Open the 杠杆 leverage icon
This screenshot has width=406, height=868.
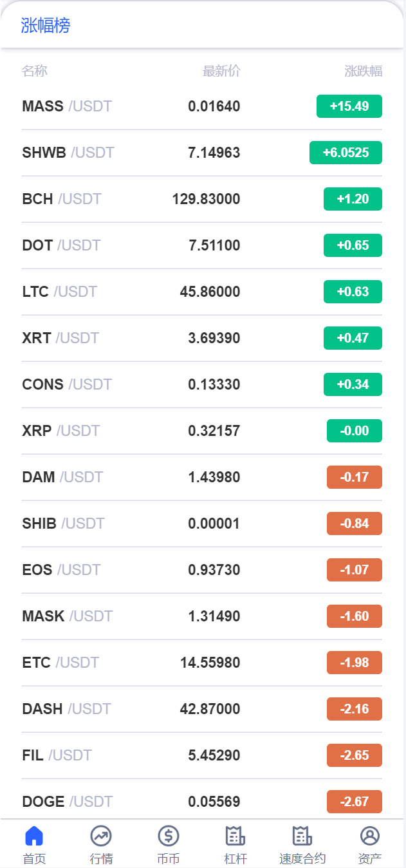pyautogui.click(x=235, y=836)
